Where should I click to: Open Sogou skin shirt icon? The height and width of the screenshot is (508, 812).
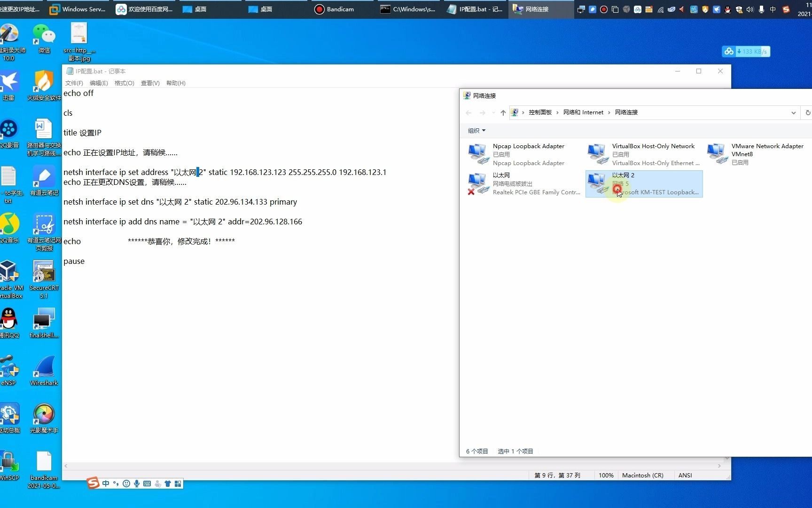[167, 484]
